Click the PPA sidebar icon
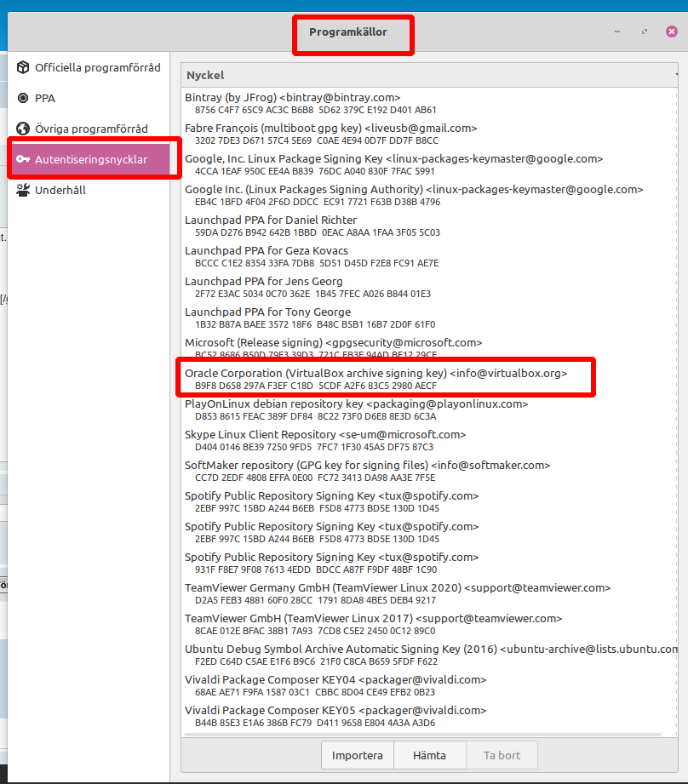This screenshot has height=784, width=688. pyautogui.click(x=23, y=99)
